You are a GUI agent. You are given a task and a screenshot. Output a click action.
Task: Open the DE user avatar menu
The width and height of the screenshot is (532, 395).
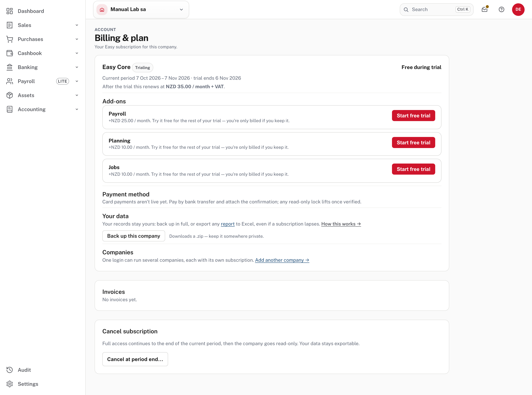518,9
